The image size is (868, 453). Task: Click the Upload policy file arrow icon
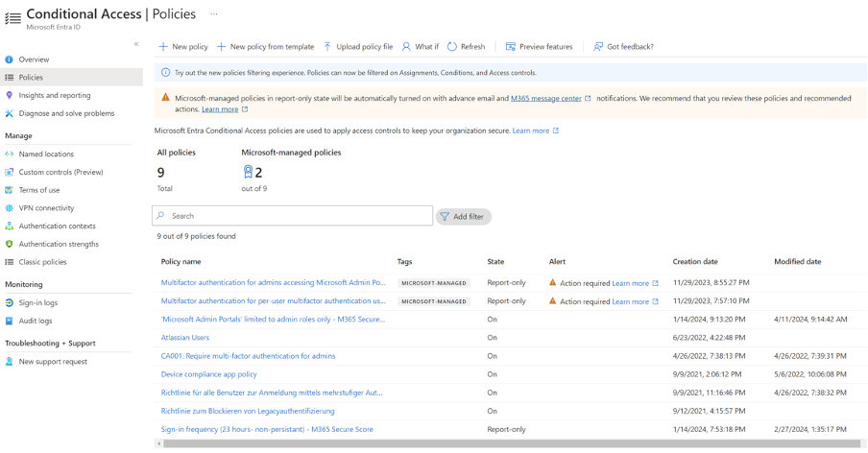(x=327, y=47)
